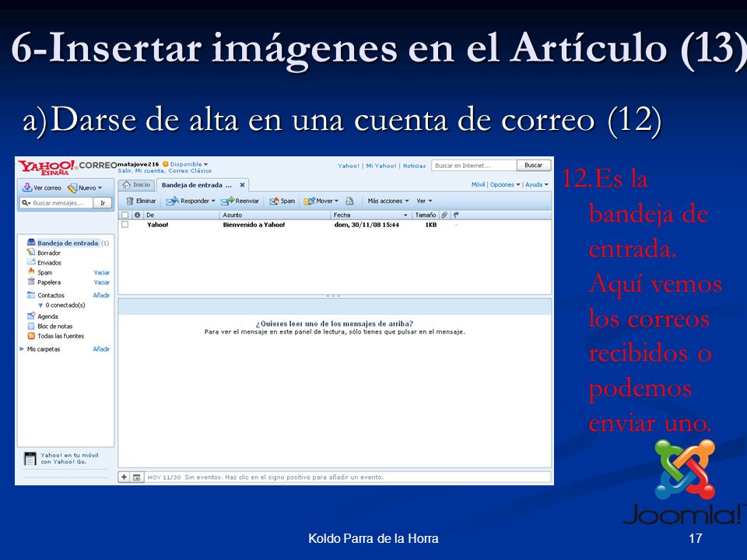Click Vaciar next to Papelera
747x560 pixels.
[x=101, y=282]
